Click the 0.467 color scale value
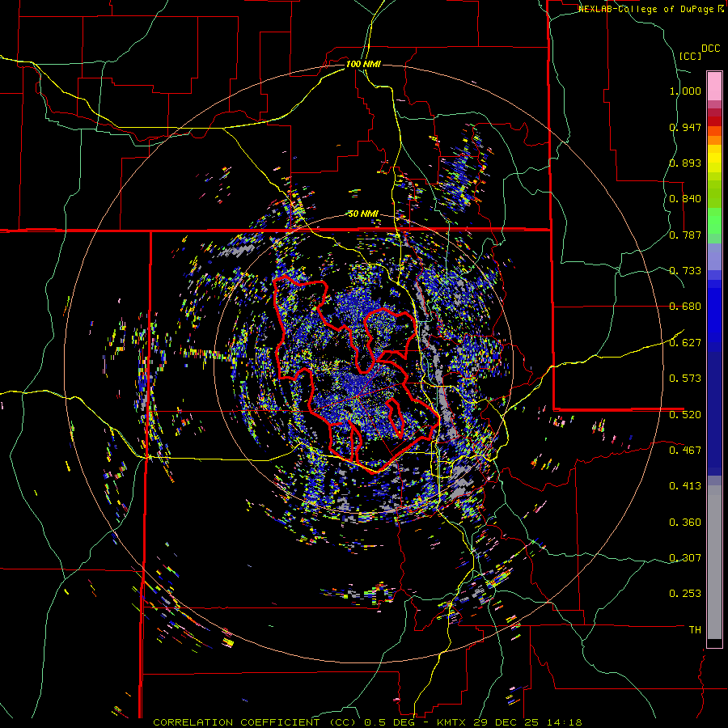The height and width of the screenshot is (728, 728). click(685, 451)
